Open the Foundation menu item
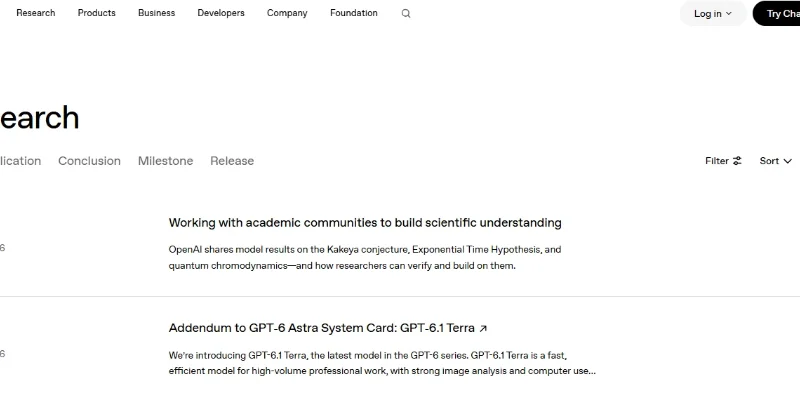Screen dimensions: 800x400 (x=354, y=13)
